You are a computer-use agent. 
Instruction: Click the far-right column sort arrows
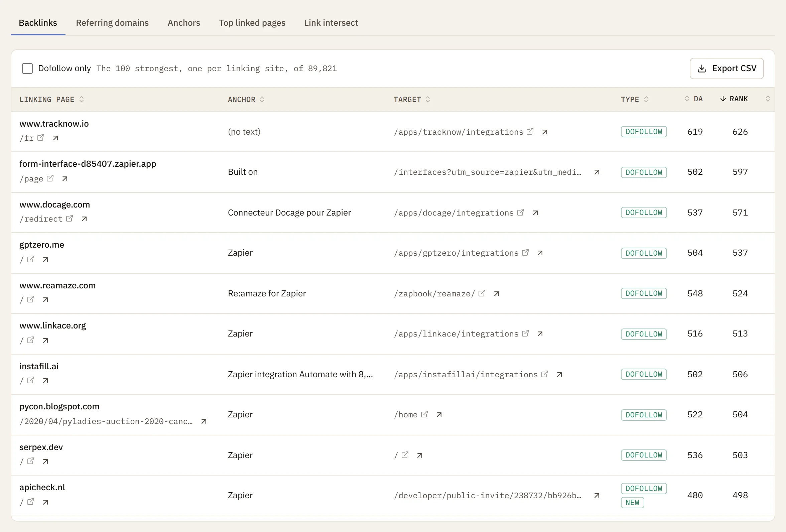click(x=768, y=99)
